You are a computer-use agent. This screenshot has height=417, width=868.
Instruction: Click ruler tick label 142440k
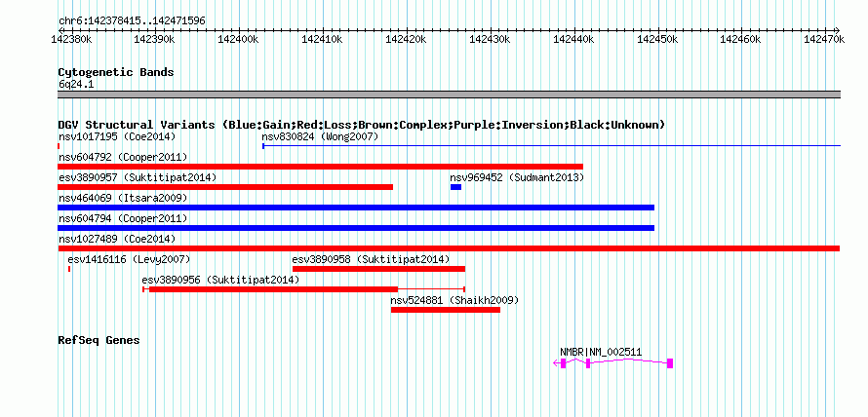click(574, 39)
